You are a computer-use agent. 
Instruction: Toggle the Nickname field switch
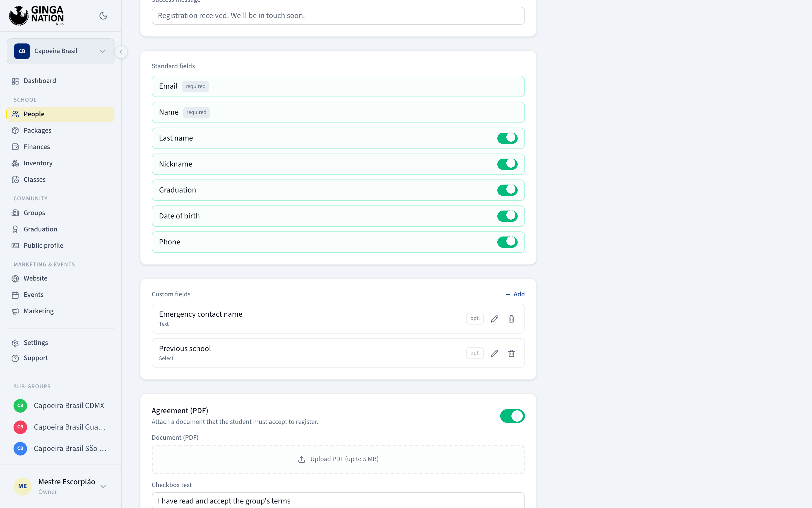tap(507, 164)
